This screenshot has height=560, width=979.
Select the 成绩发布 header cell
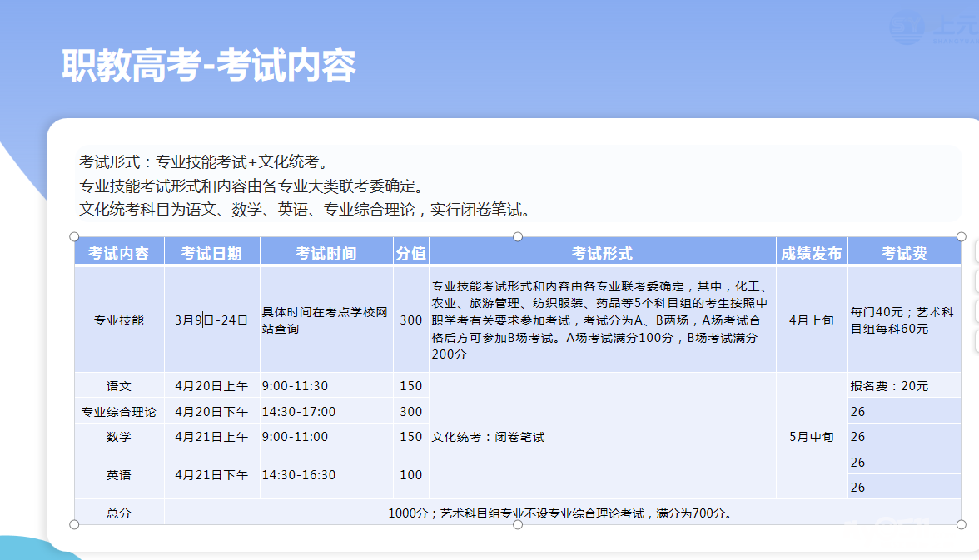811,253
